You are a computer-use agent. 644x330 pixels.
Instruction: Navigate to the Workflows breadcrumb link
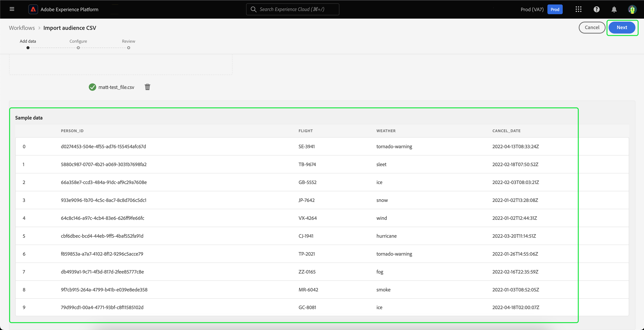click(x=22, y=28)
